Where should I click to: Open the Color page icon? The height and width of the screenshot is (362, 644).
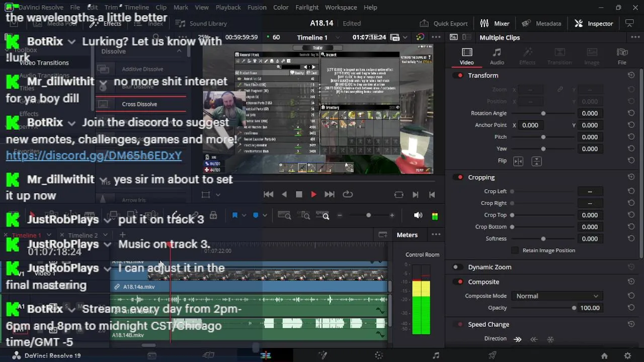coord(379,355)
